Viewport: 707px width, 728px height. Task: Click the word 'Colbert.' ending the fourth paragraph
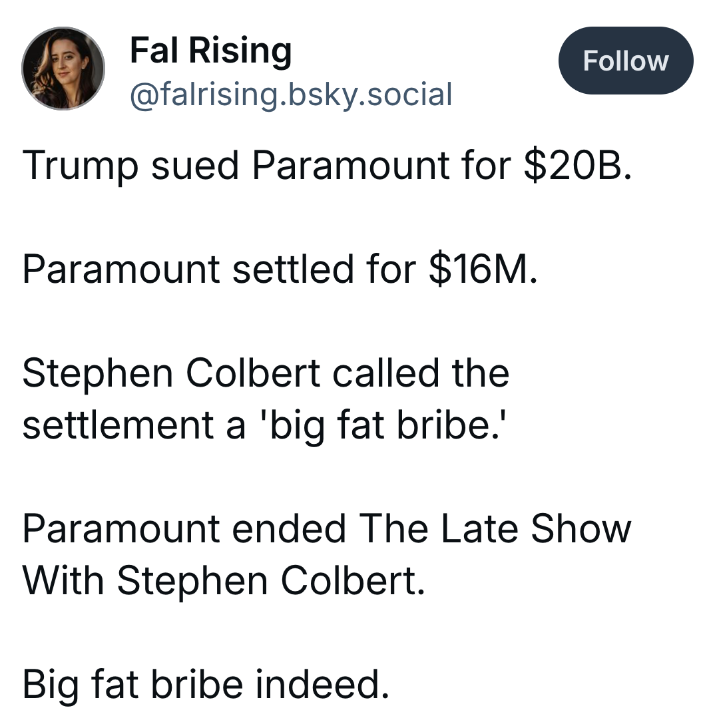pos(353,580)
